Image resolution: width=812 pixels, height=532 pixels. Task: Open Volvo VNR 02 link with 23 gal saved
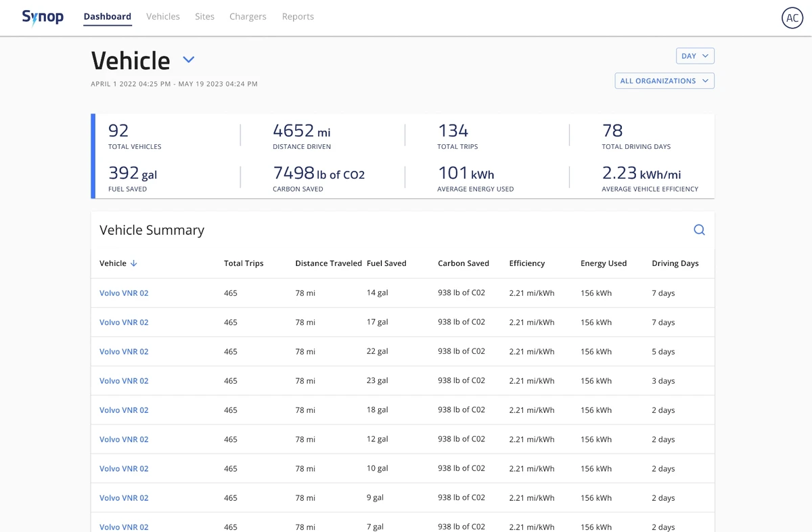(x=124, y=380)
